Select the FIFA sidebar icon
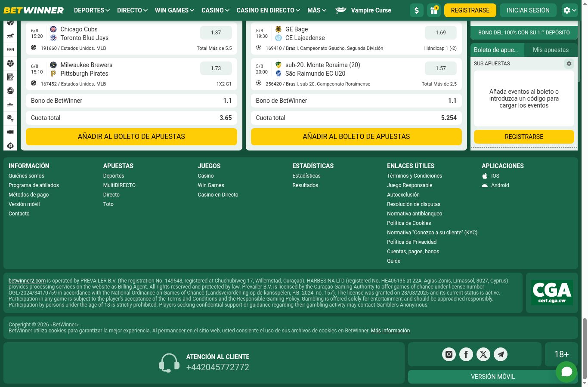This screenshot has height=387, width=588. [x=10, y=49]
